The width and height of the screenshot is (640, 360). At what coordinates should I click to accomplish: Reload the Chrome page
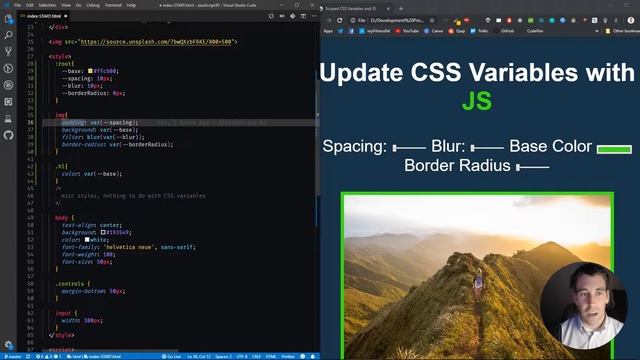click(340, 20)
